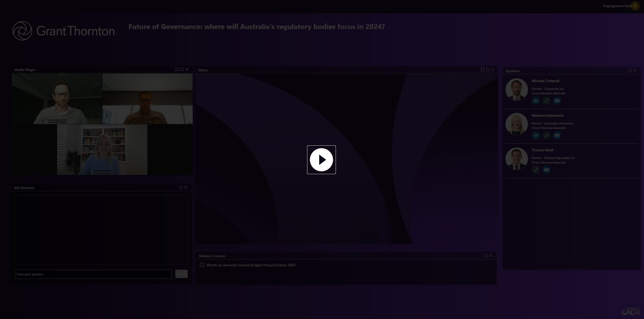Maximize the Related Content panel
This screenshot has height=319, width=644.
(x=486, y=256)
